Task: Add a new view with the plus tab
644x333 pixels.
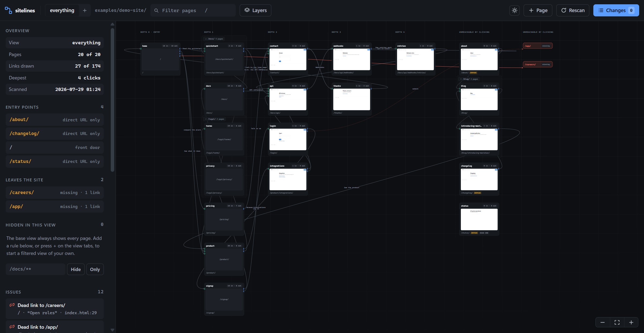Action: (85, 10)
